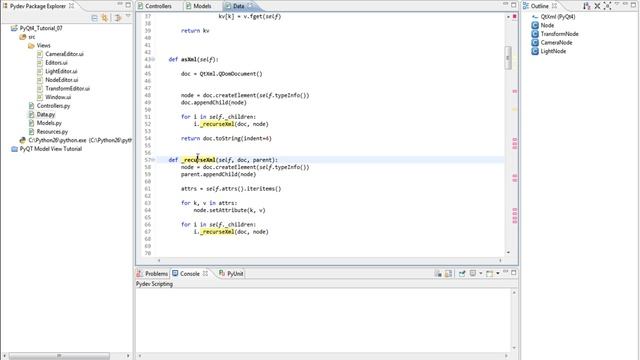Open the Outline view menu triangle
The width and height of the screenshot is (640, 360).
coord(617,4)
